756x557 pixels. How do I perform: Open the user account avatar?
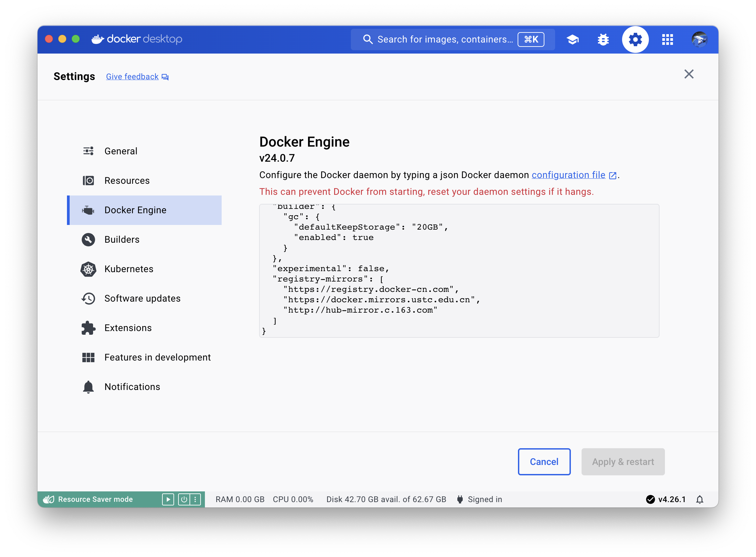tap(699, 39)
